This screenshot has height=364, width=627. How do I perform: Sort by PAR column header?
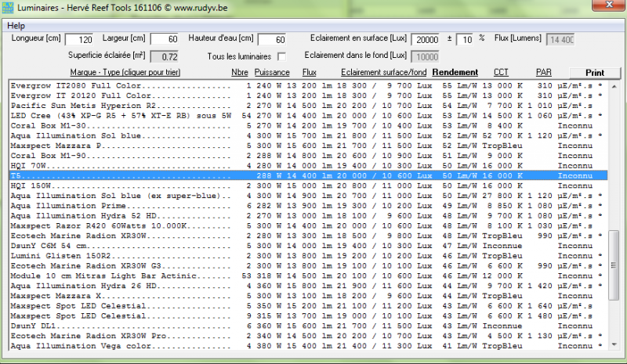(x=543, y=72)
